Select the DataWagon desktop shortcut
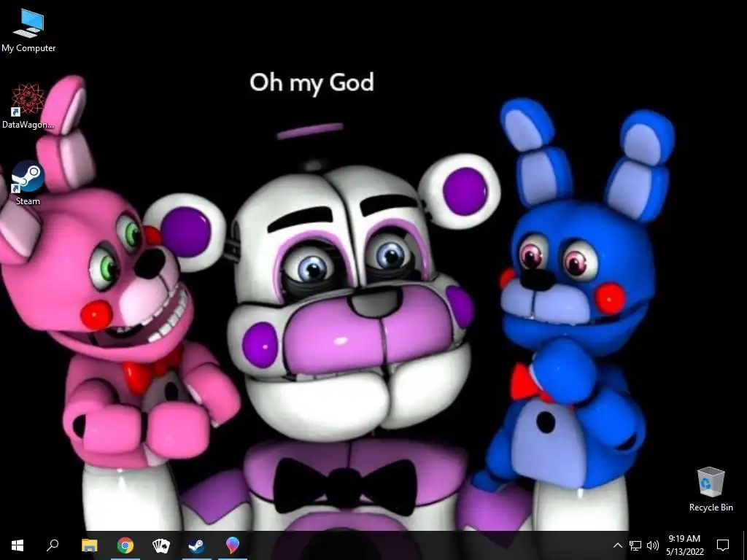 (x=28, y=106)
